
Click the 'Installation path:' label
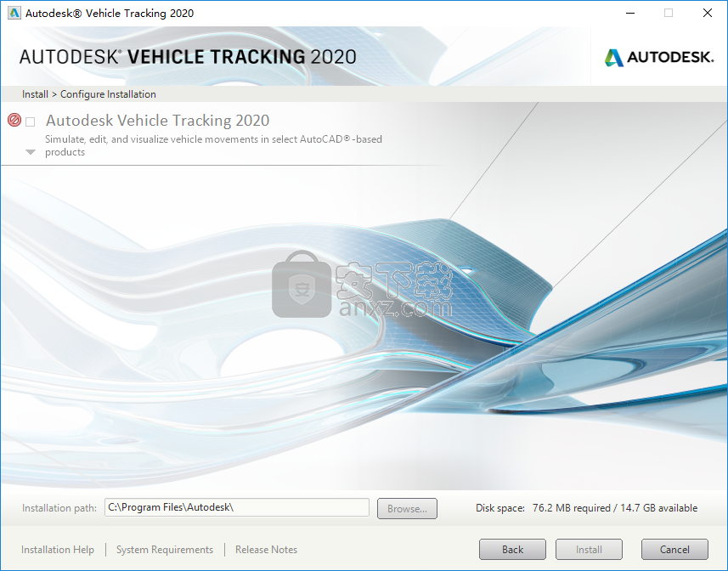(59, 508)
